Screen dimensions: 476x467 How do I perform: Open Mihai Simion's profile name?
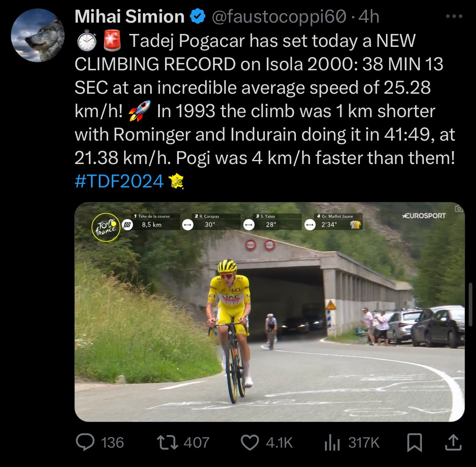tap(130, 17)
